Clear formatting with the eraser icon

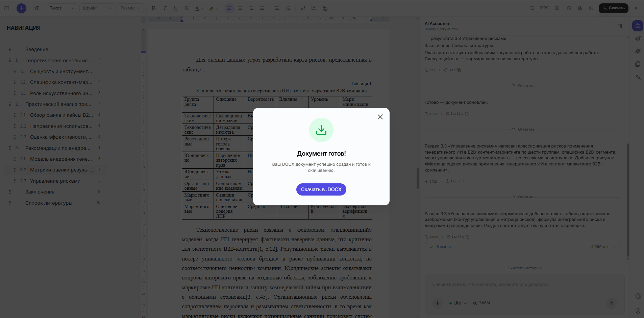click(x=325, y=8)
